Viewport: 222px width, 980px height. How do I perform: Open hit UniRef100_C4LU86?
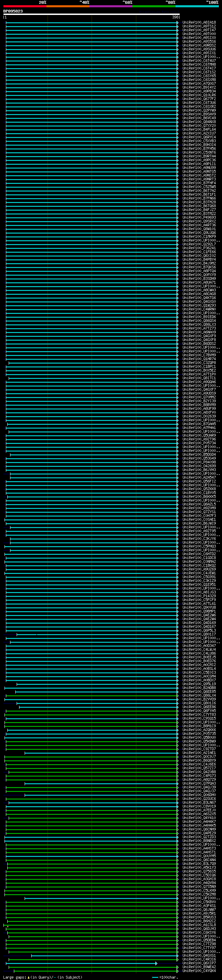pos(199,653)
